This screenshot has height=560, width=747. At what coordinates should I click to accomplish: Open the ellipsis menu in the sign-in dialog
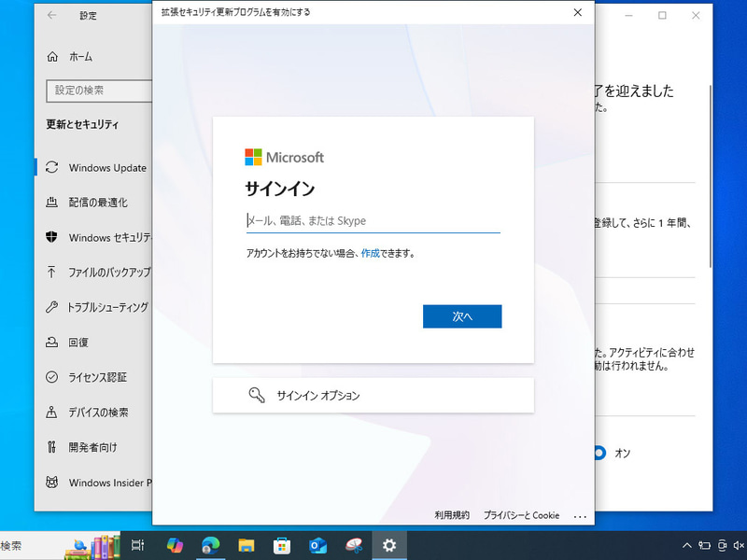point(581,515)
